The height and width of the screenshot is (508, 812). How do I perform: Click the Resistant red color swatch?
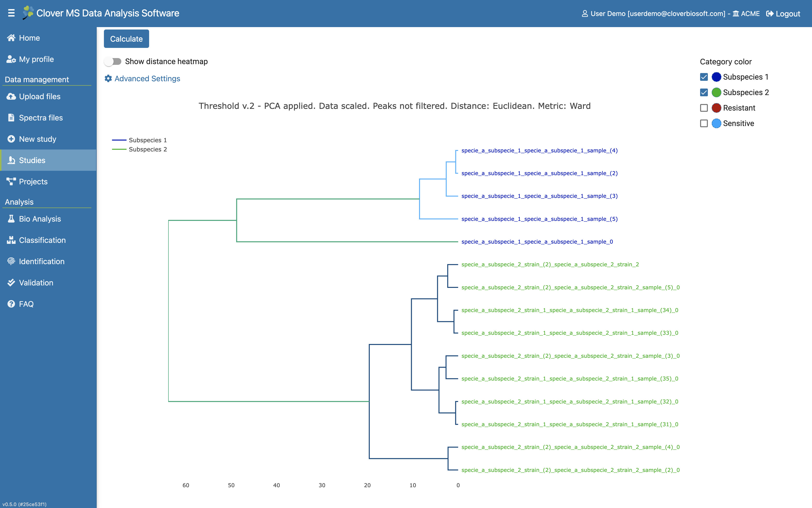716,108
